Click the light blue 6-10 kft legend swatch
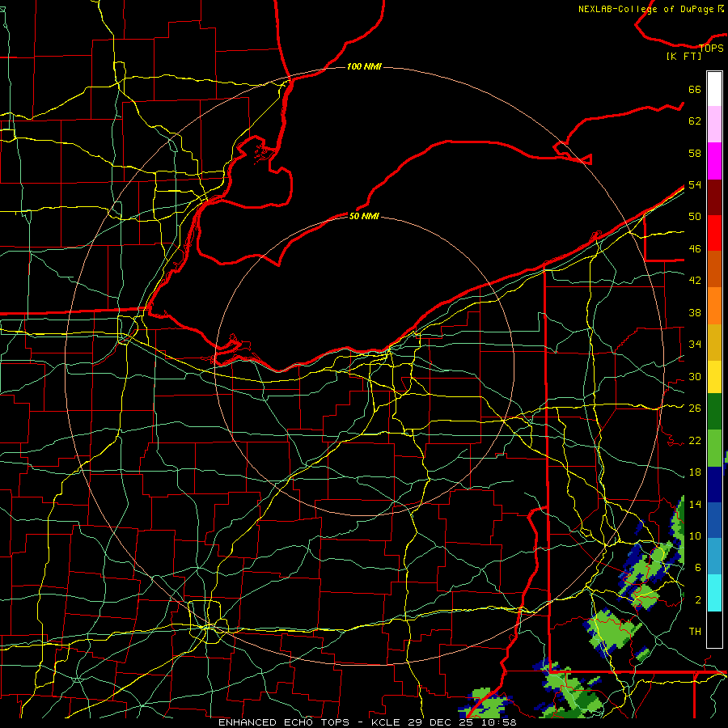 coord(714,557)
